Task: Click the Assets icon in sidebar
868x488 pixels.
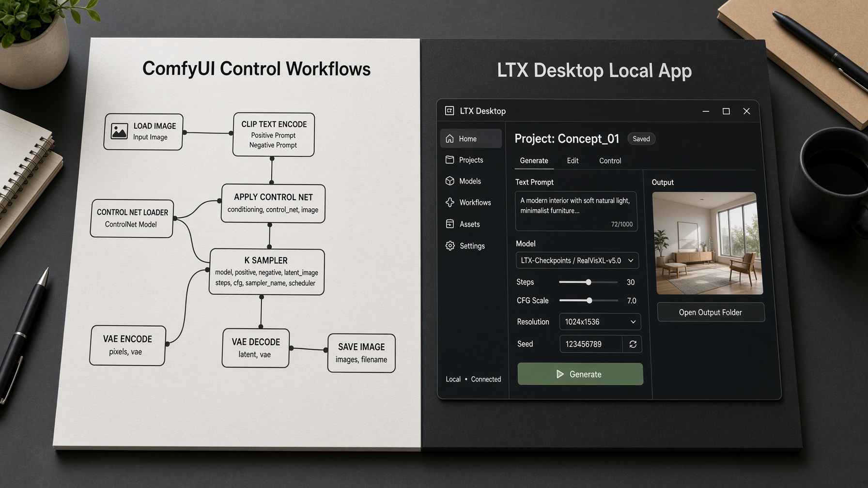Action: coord(450,224)
